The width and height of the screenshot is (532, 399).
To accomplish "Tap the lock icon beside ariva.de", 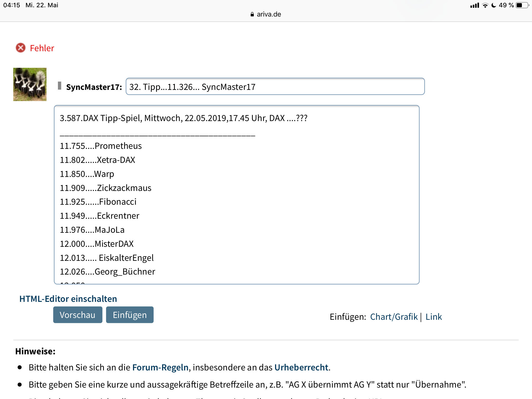I will click(252, 14).
